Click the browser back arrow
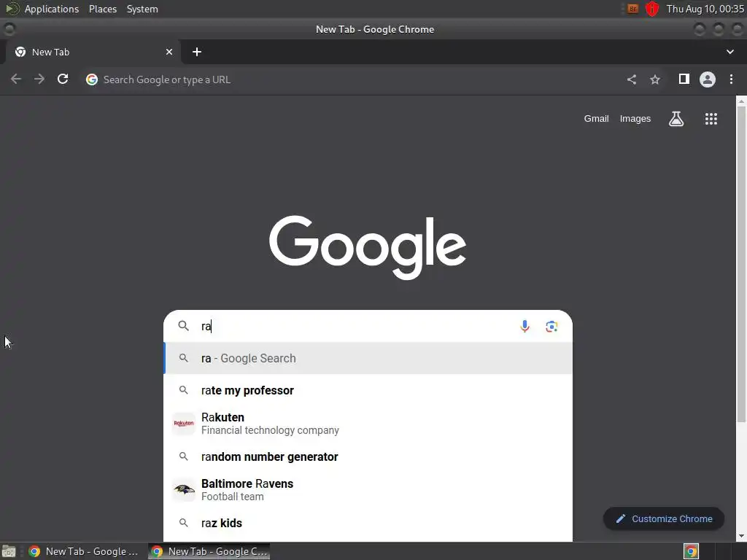This screenshot has width=747, height=560. (16, 79)
